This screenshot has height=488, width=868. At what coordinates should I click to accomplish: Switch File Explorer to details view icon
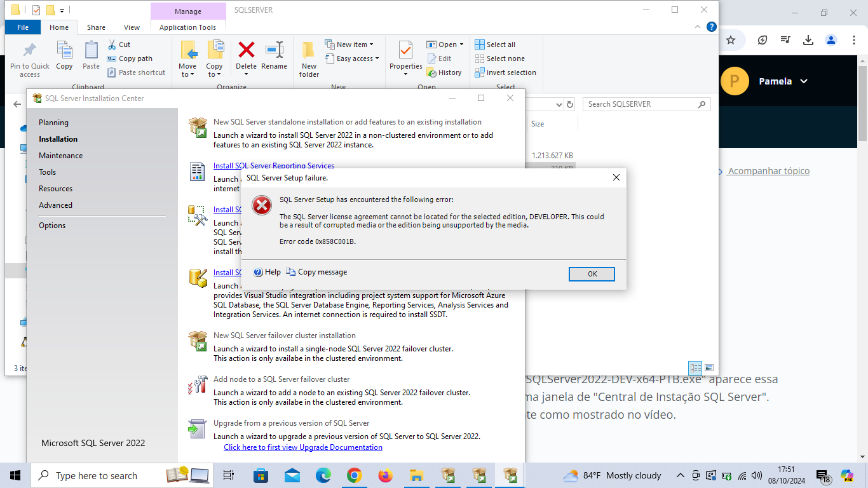click(696, 368)
